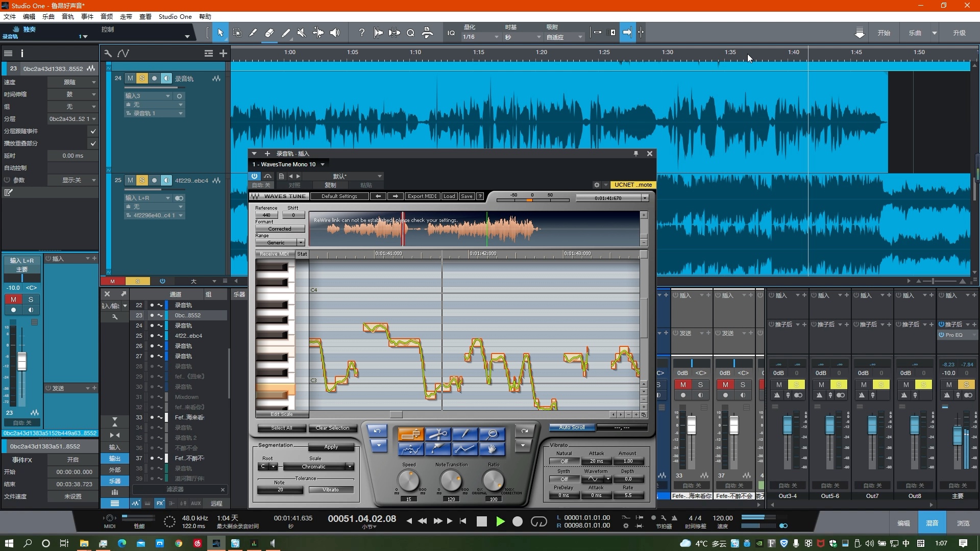Solo track 25
980x551 pixels.
click(x=142, y=181)
